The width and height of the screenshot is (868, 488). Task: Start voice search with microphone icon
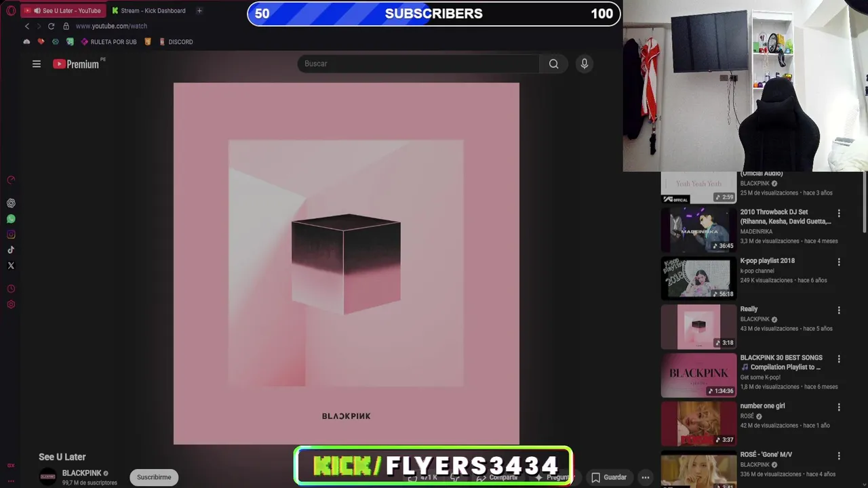pos(584,64)
